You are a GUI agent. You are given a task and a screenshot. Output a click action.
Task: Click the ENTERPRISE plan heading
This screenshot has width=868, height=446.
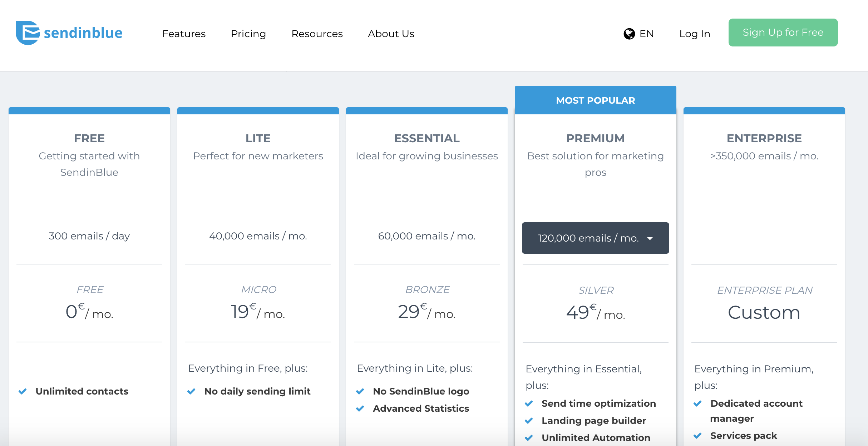(x=764, y=138)
